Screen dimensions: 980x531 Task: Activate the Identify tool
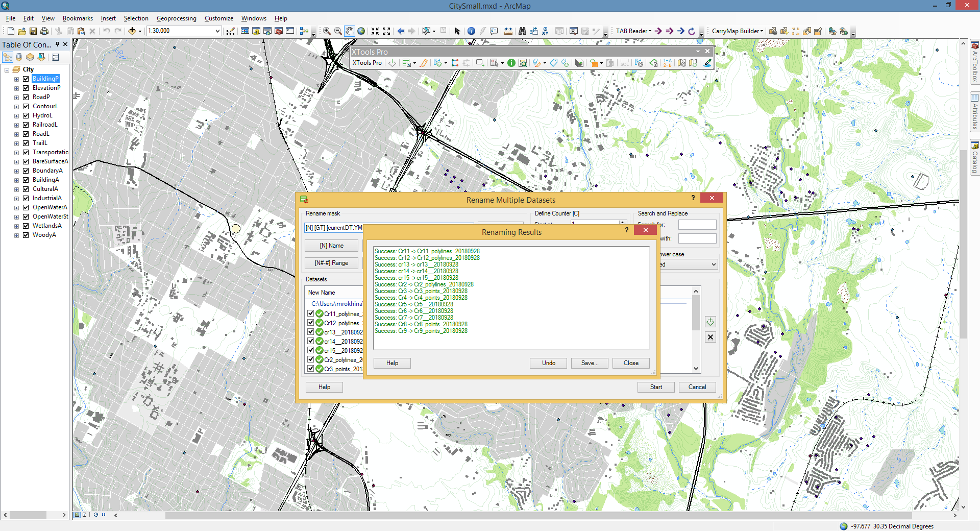[x=471, y=31]
